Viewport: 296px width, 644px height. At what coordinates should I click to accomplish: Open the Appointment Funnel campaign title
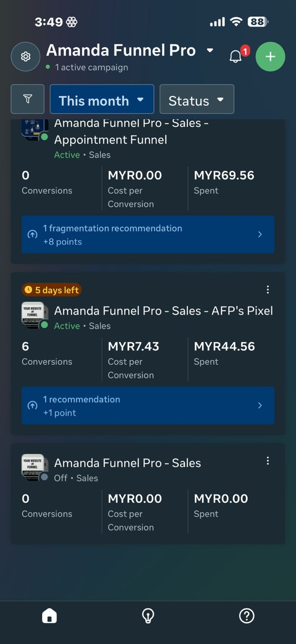[131, 131]
